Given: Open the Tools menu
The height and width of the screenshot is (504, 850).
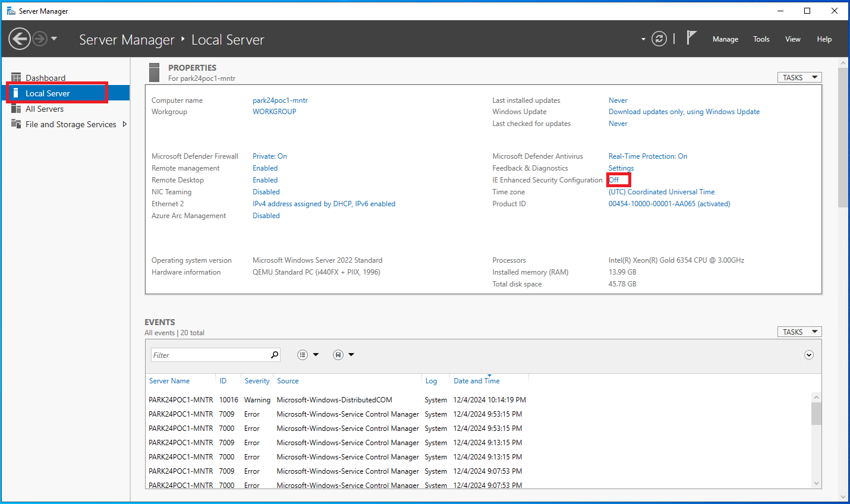Looking at the screenshot, I should click(x=761, y=39).
